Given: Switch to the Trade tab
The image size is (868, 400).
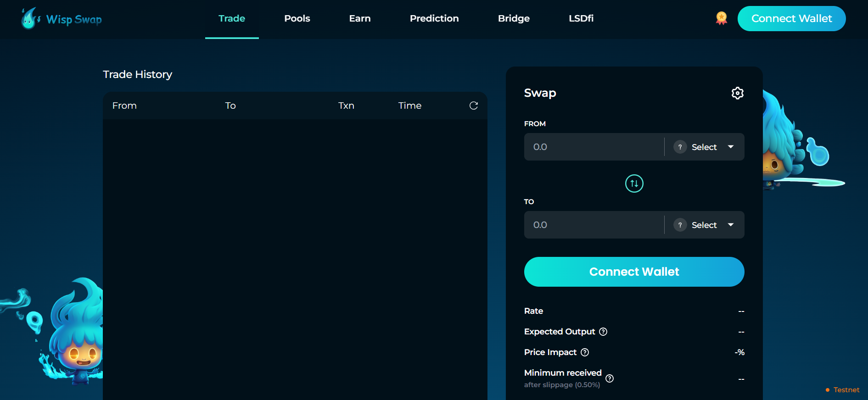Looking at the screenshot, I should (232, 19).
